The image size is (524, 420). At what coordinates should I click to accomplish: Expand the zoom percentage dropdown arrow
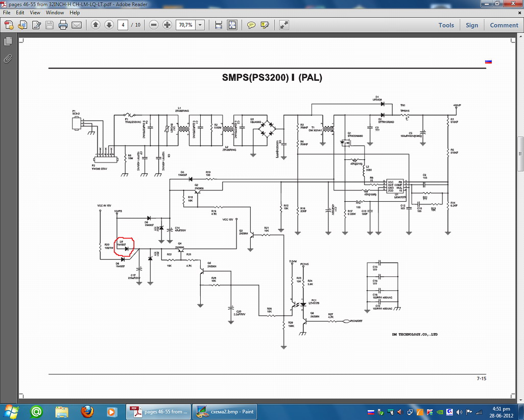tap(200, 25)
